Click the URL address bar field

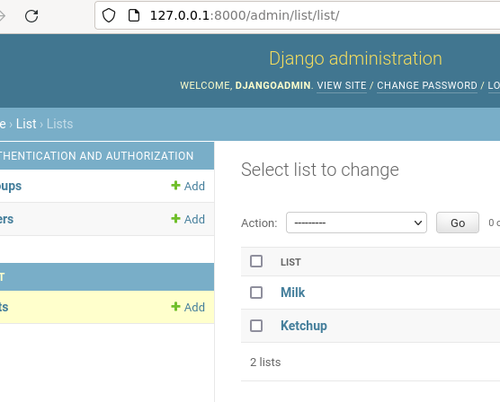pos(297,16)
